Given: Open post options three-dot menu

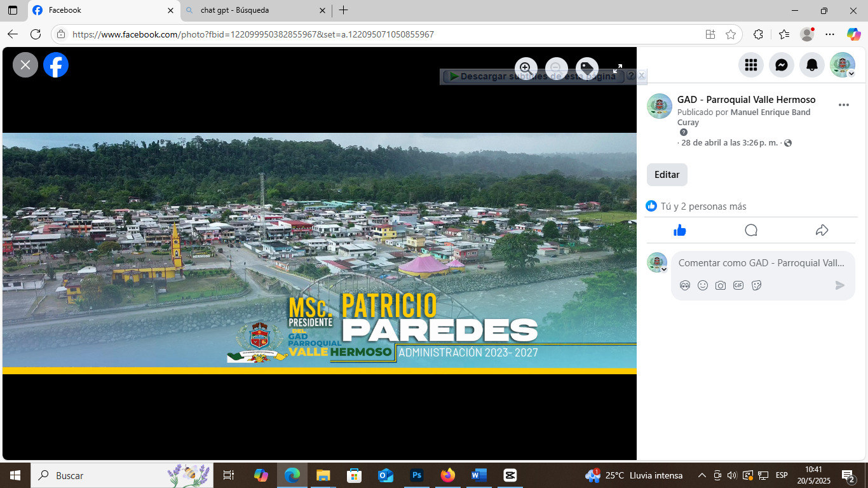Looking at the screenshot, I should tap(844, 105).
